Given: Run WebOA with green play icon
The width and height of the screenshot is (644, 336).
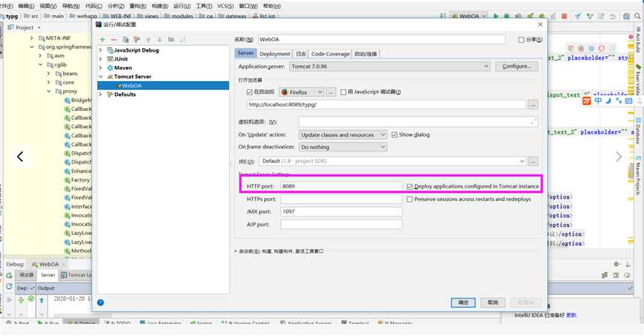Looking at the screenshot, I should [495, 16].
